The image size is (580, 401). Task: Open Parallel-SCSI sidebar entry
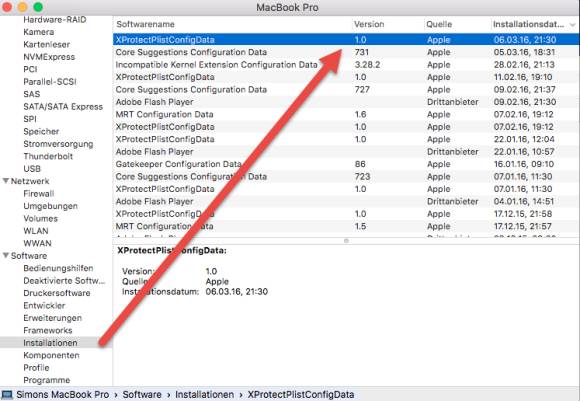point(50,82)
